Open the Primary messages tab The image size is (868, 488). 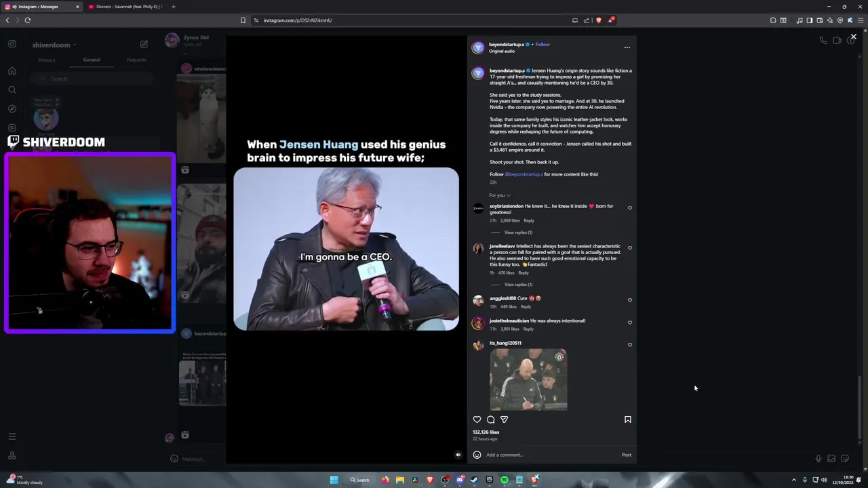click(47, 60)
